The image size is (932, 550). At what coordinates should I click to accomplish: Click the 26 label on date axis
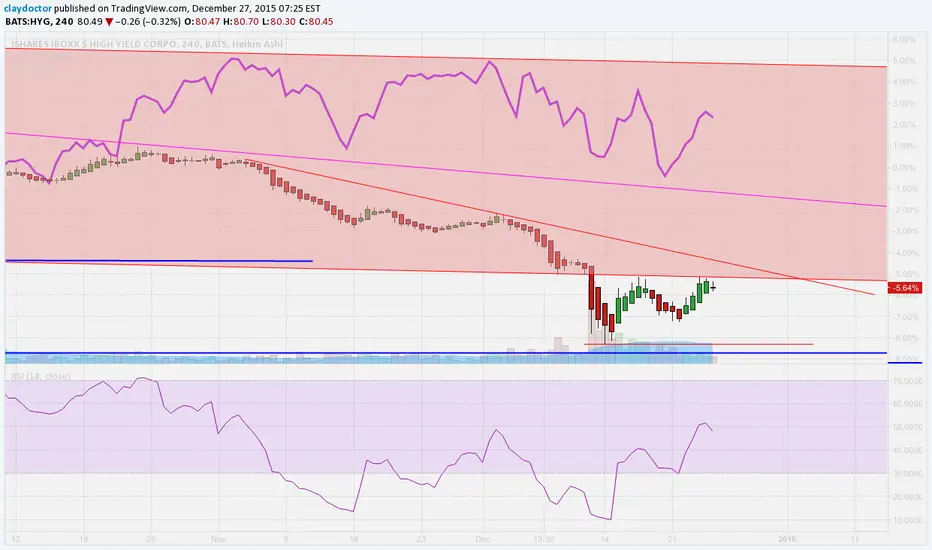pyautogui.click(x=150, y=539)
